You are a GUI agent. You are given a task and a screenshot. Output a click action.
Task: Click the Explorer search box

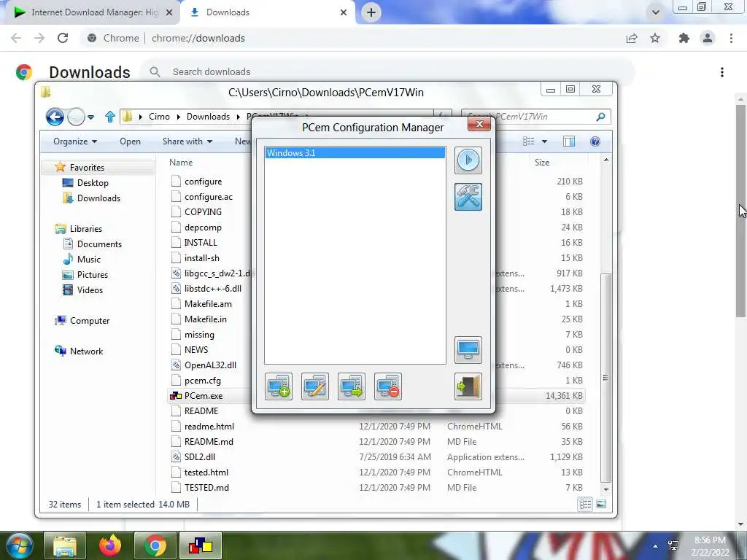coord(536,117)
